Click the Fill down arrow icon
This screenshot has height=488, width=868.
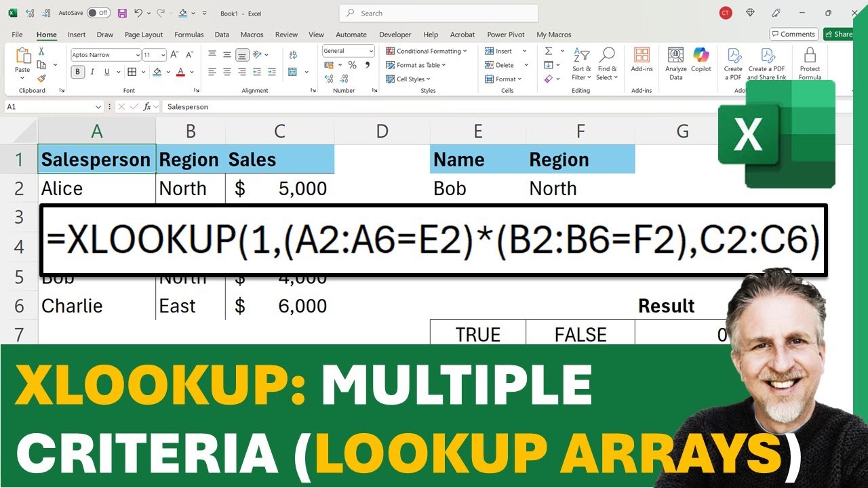click(x=549, y=65)
